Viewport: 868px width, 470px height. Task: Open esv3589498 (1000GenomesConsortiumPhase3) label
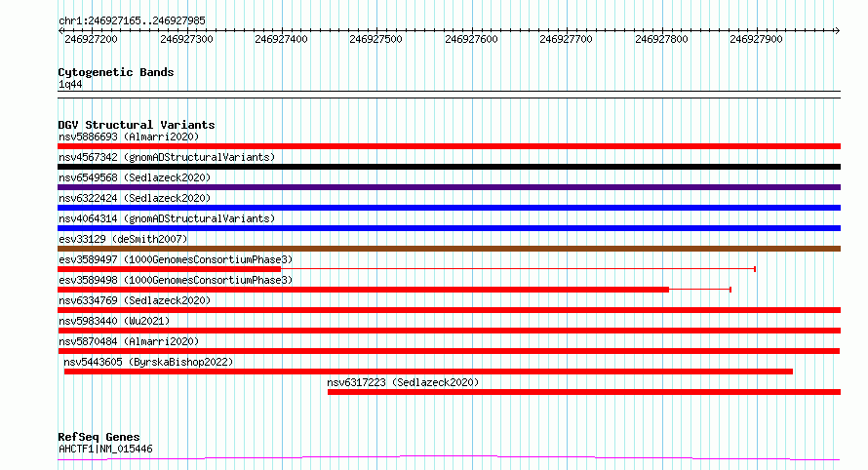176,280
